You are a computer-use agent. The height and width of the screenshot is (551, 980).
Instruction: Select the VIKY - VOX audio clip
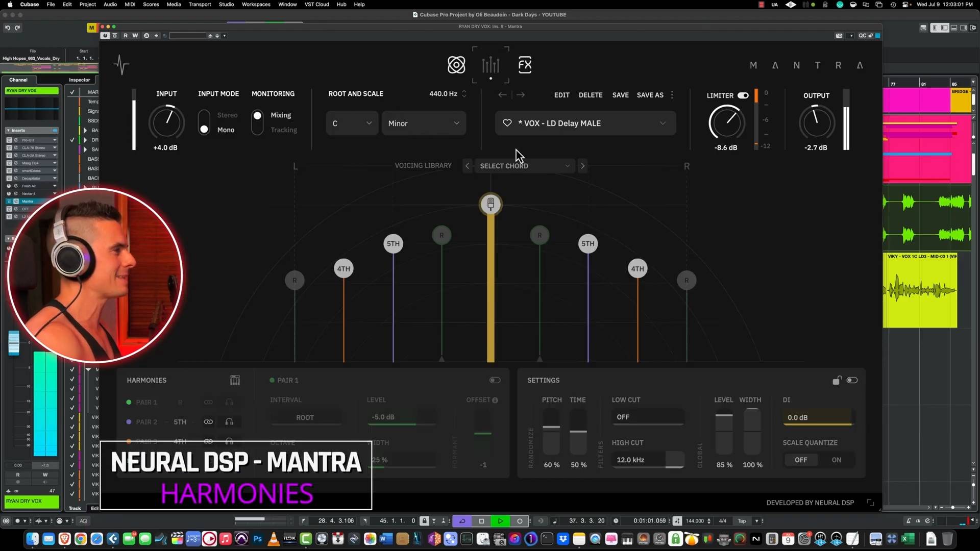click(920, 290)
